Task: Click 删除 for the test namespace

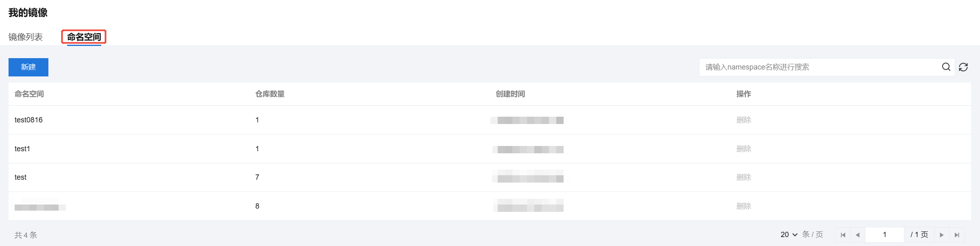Action: (743, 177)
